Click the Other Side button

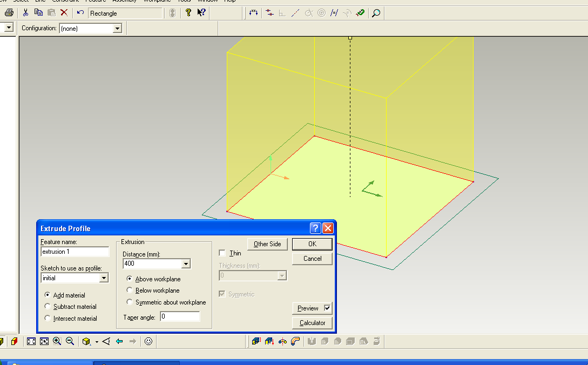[x=267, y=244]
